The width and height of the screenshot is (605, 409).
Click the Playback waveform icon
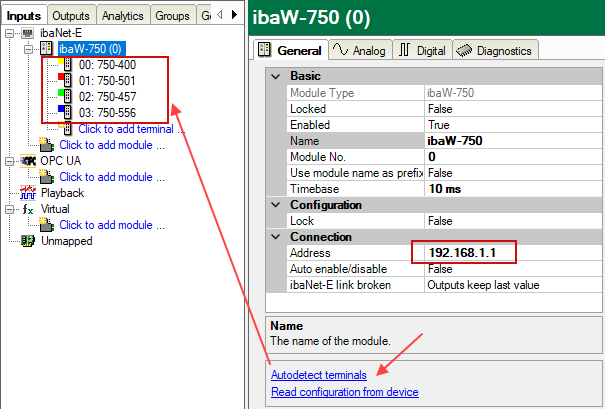28,193
